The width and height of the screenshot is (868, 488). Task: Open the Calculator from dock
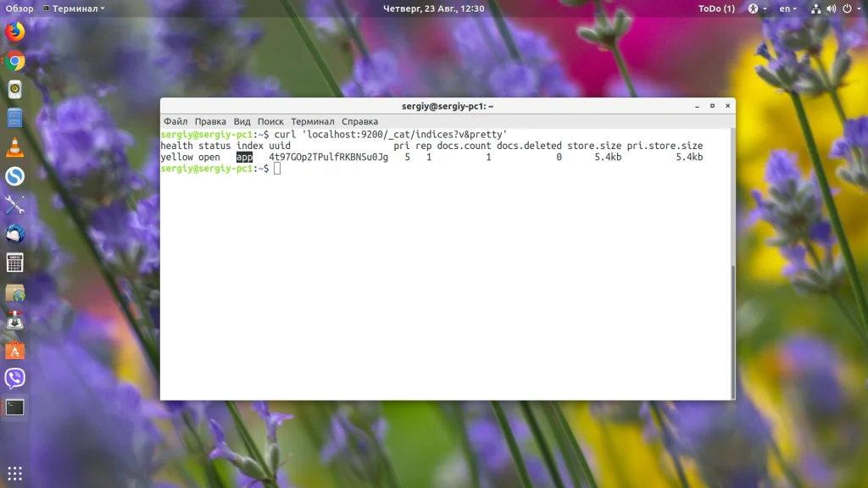(x=15, y=263)
